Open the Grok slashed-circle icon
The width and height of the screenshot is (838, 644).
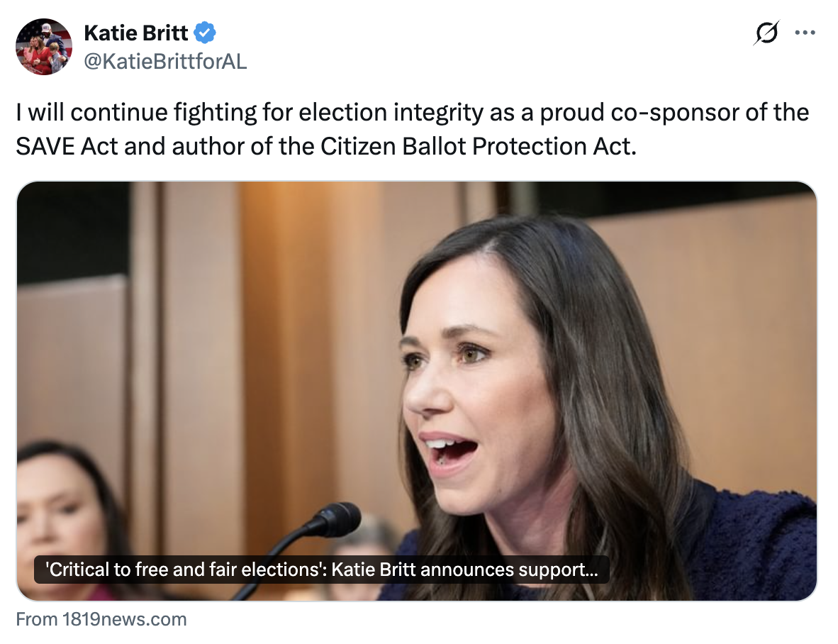[x=766, y=33]
